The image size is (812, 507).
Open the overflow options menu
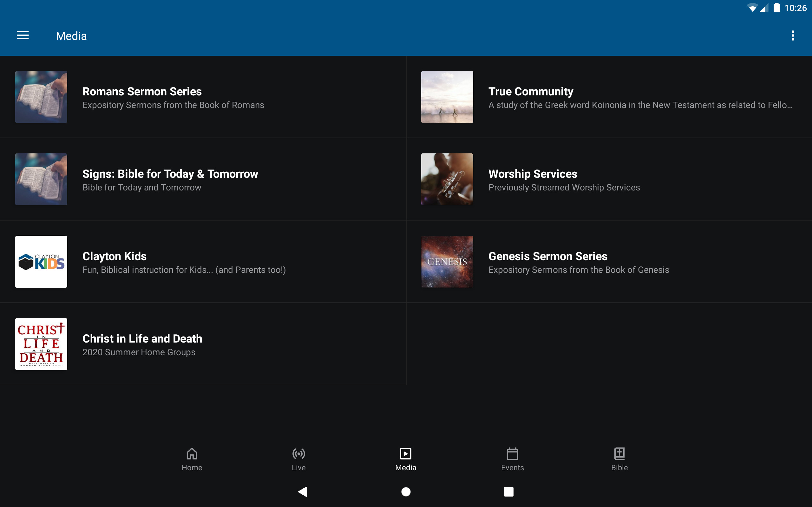tap(793, 35)
